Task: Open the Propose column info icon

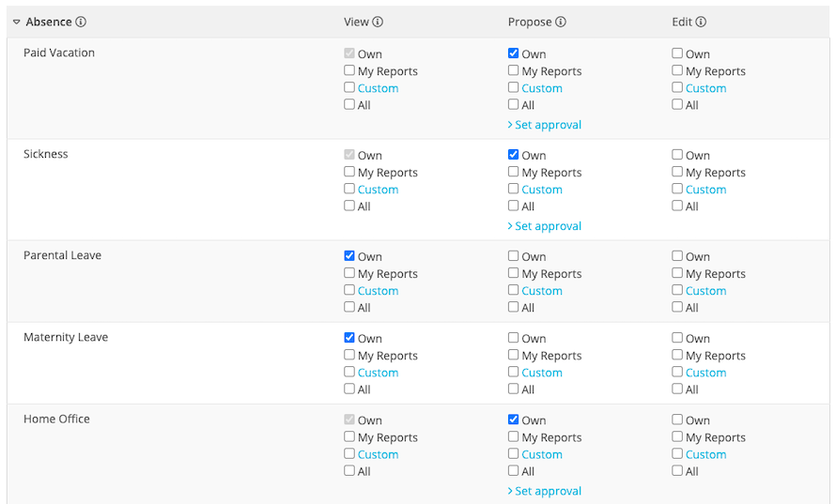Action: 561,22
